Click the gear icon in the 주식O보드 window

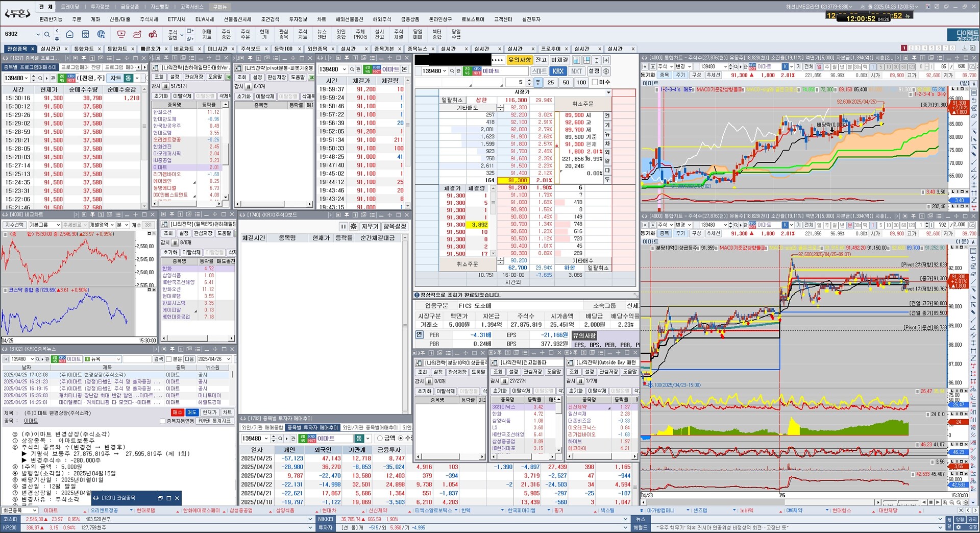pyautogui.click(x=353, y=226)
